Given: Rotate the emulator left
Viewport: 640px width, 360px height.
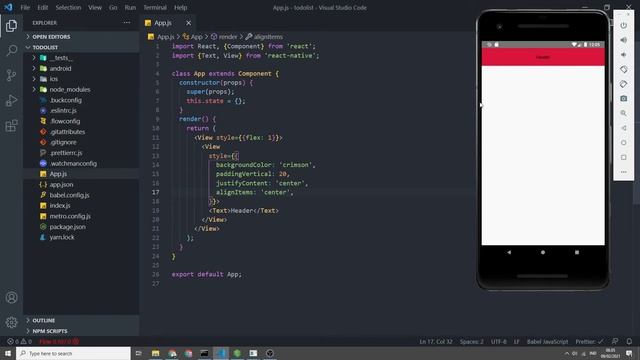Looking at the screenshot, I should (x=623, y=69).
